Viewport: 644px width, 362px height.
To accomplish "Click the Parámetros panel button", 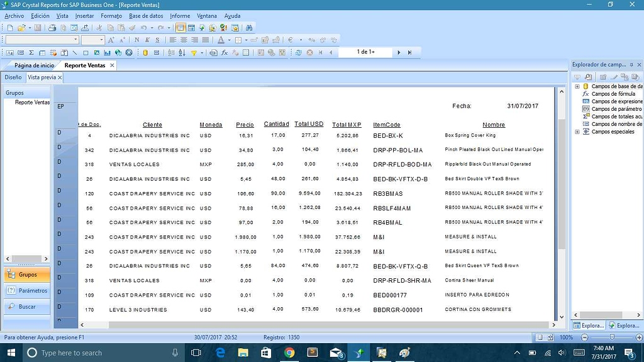I will tap(27, 290).
